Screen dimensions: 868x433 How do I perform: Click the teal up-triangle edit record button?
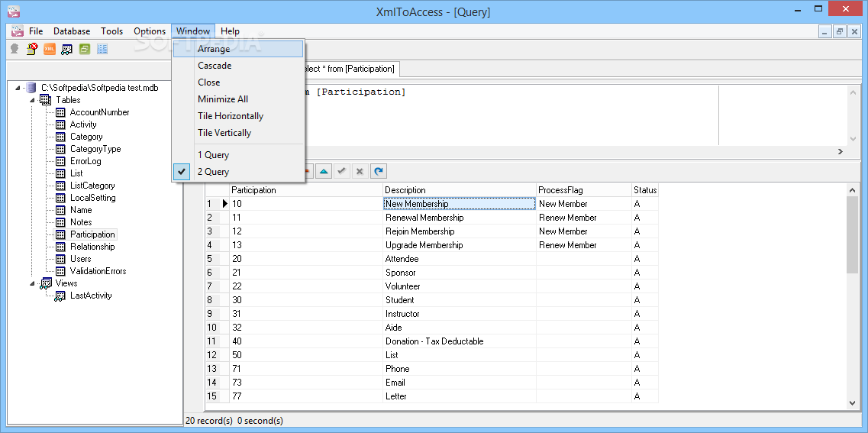[x=324, y=171]
